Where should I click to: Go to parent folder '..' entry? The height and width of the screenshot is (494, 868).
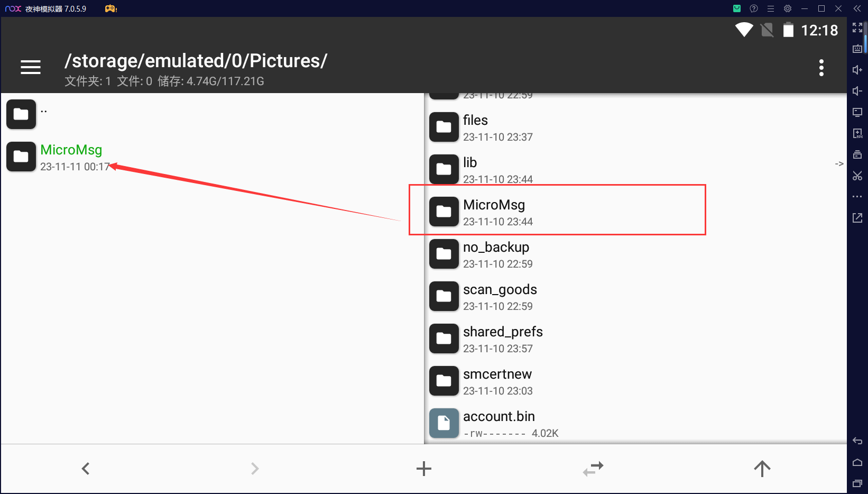pyautogui.click(x=213, y=114)
